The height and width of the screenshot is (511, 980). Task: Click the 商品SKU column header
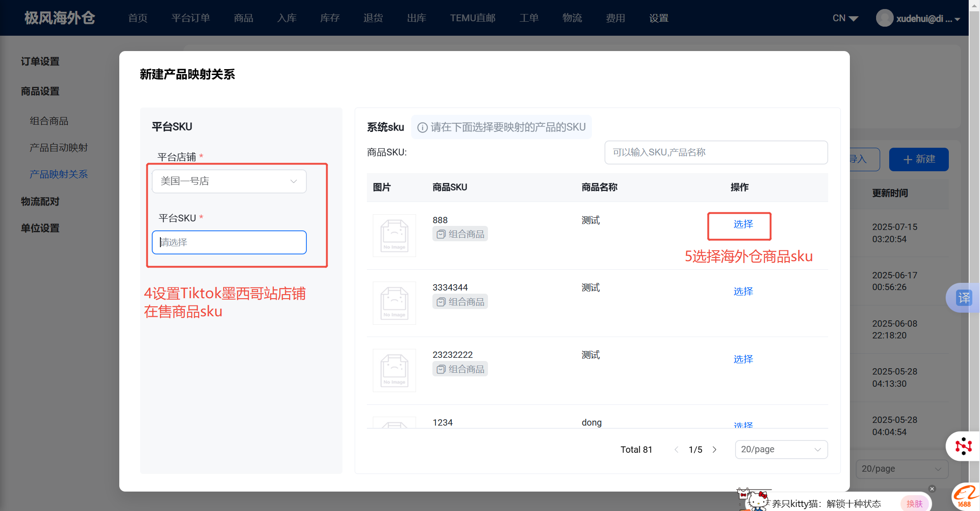[450, 187]
